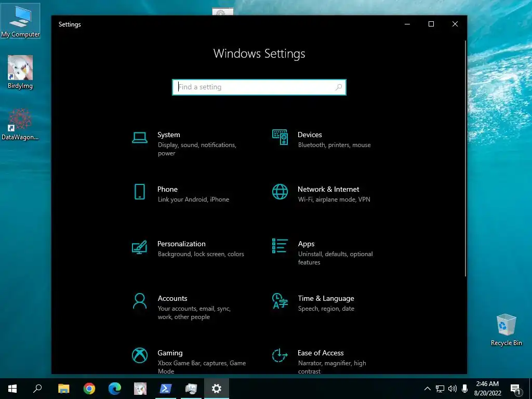Open the taskbar clock and date
532x399 pixels.
click(487, 389)
